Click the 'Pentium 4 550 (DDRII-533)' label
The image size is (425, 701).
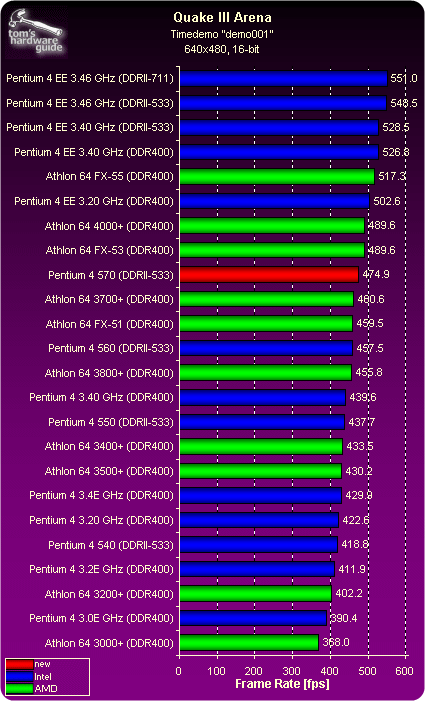(x=111, y=422)
